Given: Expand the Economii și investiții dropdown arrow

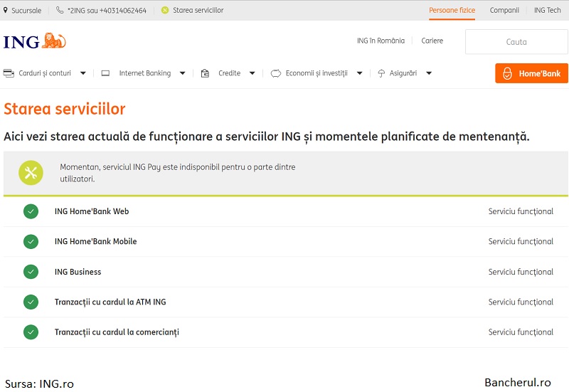Looking at the screenshot, I should pos(359,73).
